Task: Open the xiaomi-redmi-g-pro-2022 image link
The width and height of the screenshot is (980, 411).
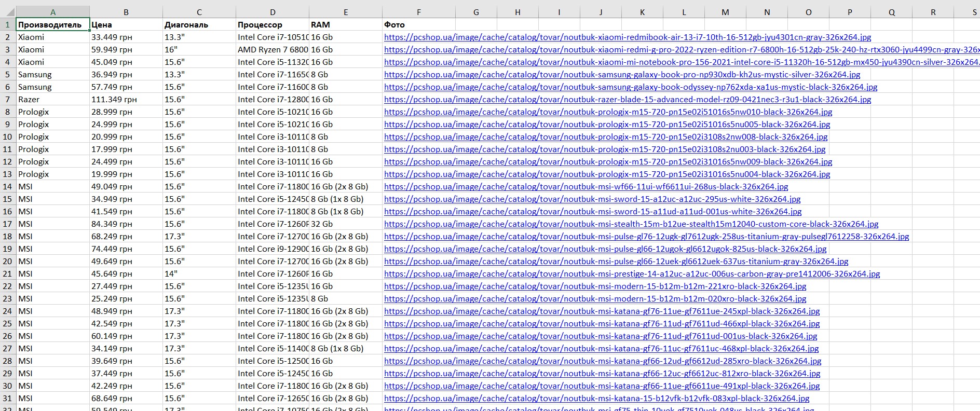Action: click(682, 50)
